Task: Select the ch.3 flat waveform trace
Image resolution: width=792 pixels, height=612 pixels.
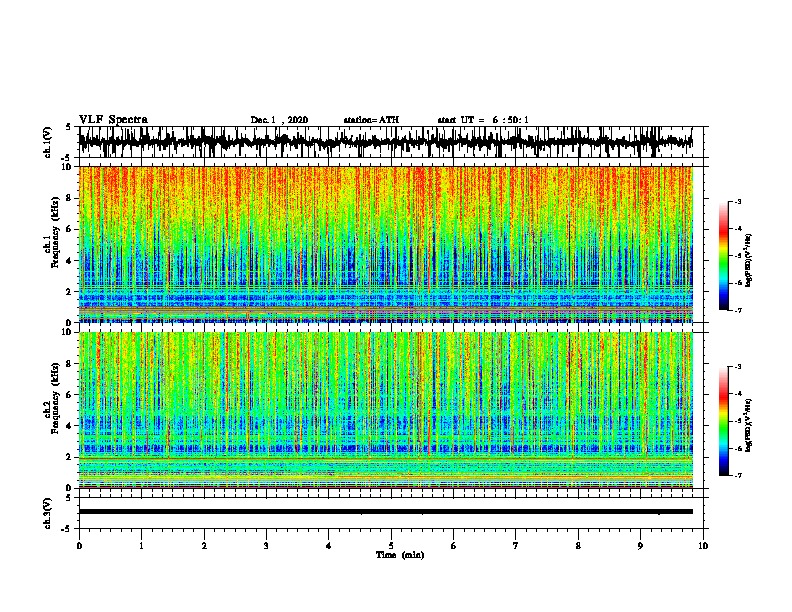Action: coord(386,512)
